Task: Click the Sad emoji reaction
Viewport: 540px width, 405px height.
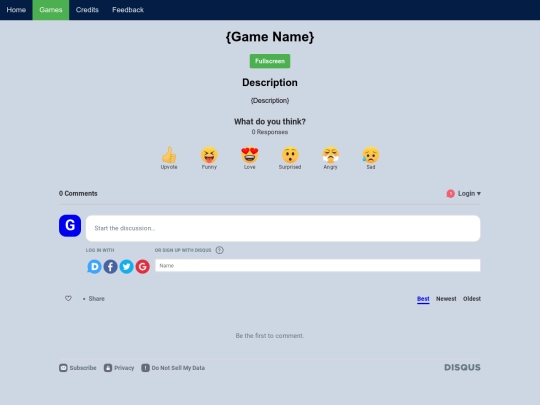Action: (x=371, y=155)
